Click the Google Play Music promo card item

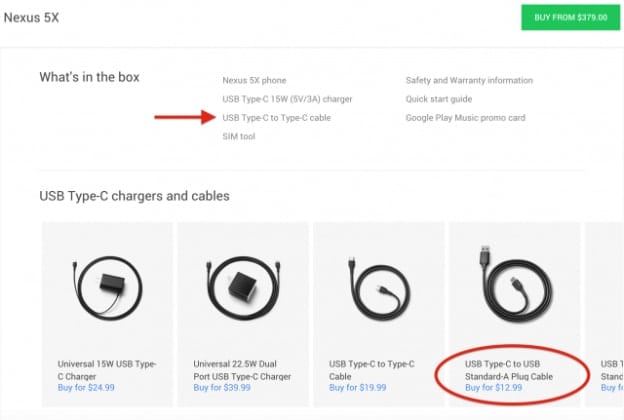point(465,118)
